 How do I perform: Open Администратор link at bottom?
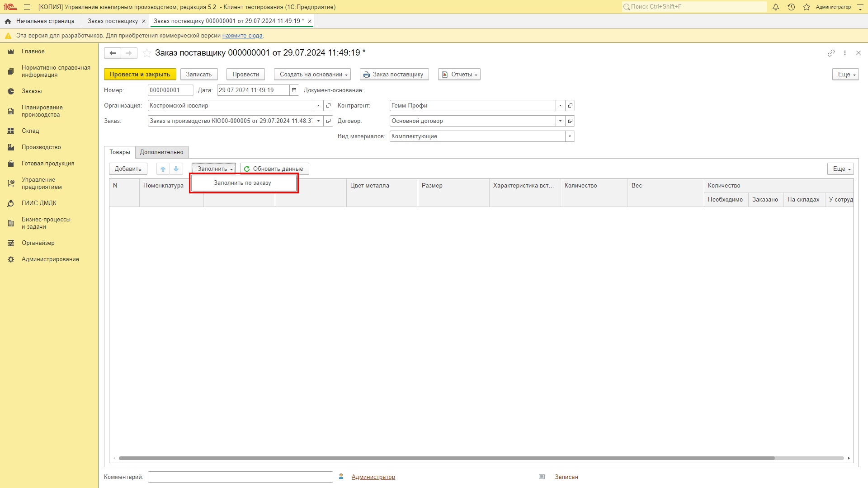[x=373, y=477]
